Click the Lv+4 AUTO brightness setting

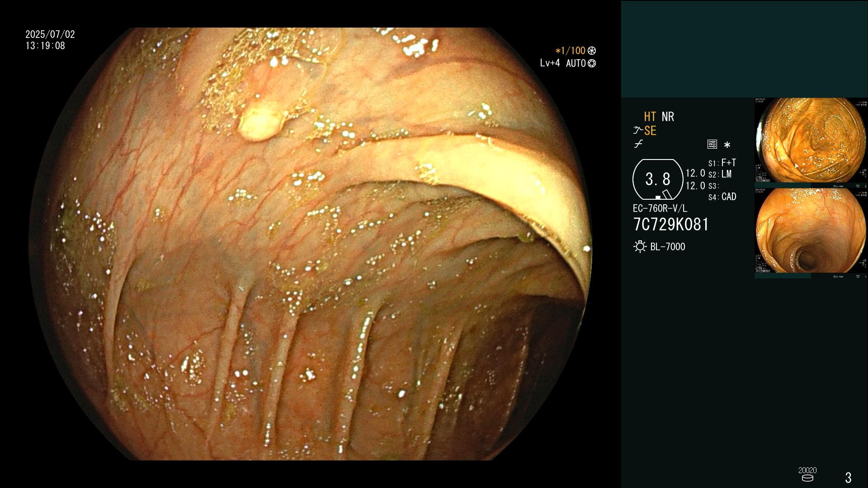pos(563,63)
